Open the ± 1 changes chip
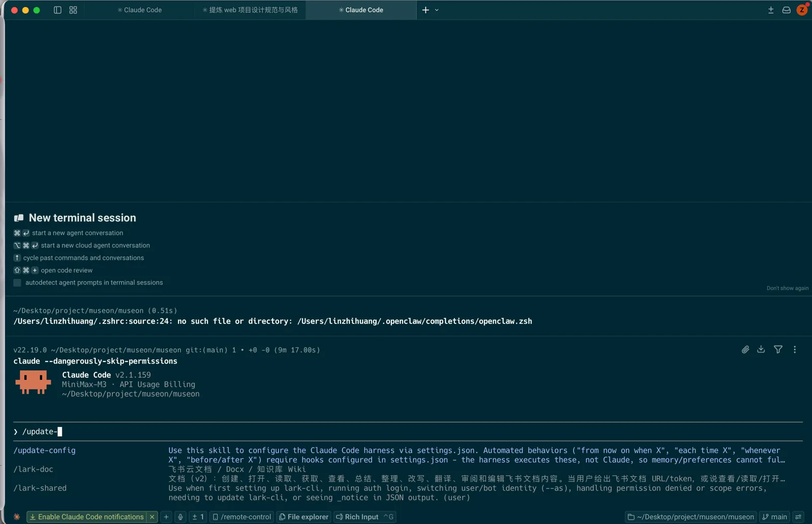This screenshot has height=524, width=812. (x=198, y=517)
